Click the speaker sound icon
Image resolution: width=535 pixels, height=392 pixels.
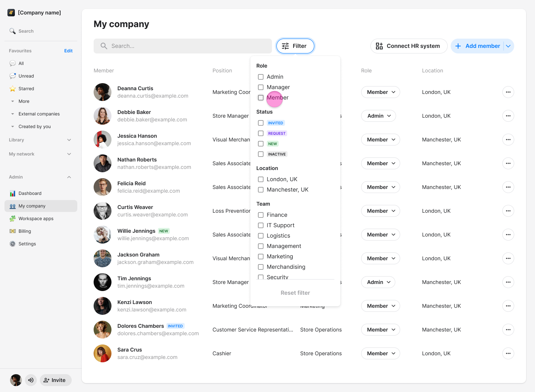click(x=31, y=380)
